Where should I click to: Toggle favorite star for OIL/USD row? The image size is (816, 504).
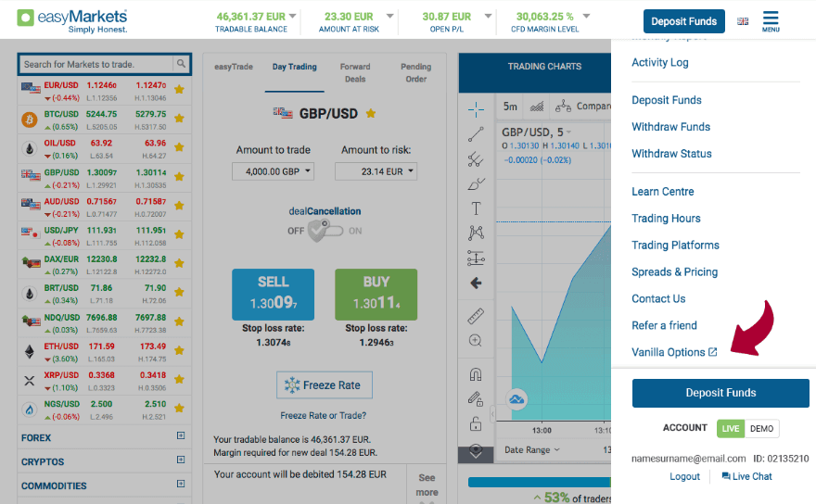pos(180,147)
